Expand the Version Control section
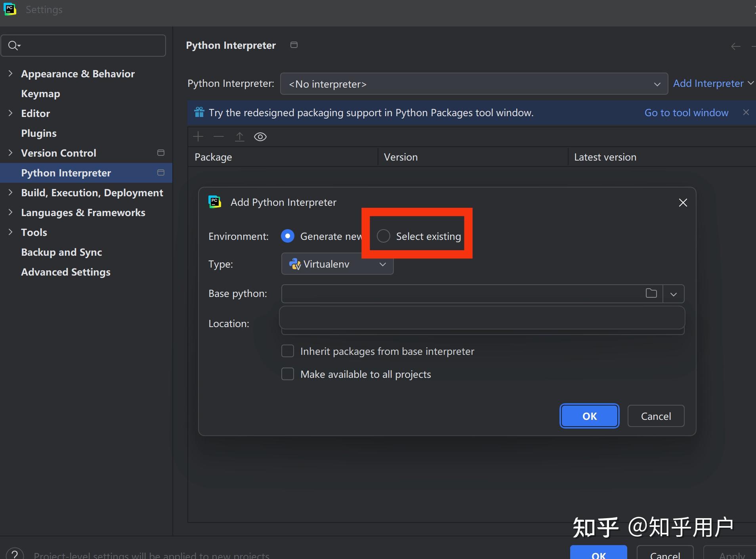Viewport: 756px width, 559px height. coord(10,153)
